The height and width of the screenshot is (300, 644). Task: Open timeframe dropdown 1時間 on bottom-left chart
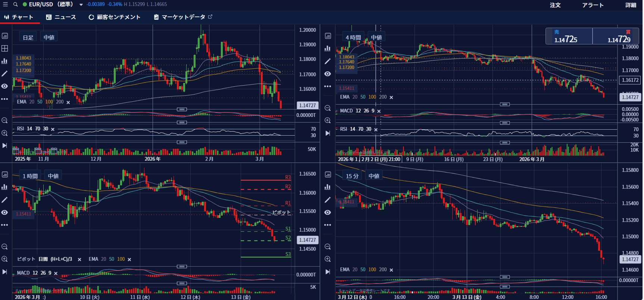(30, 176)
